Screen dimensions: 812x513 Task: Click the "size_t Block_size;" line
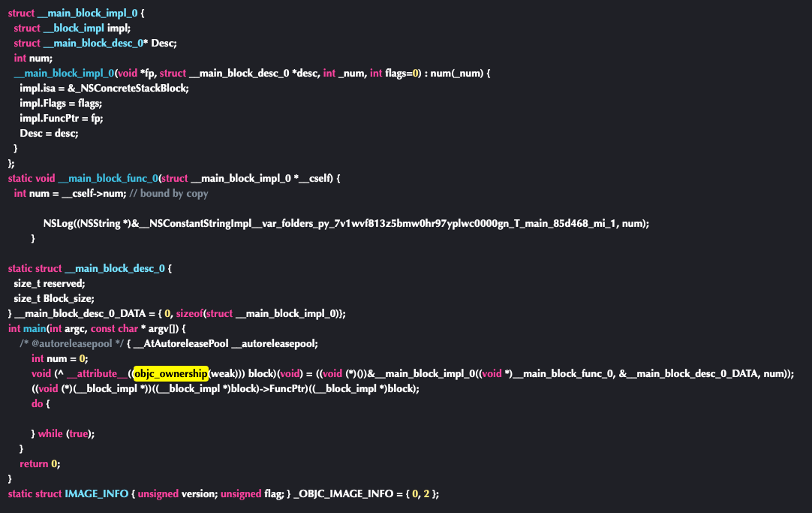click(x=54, y=298)
